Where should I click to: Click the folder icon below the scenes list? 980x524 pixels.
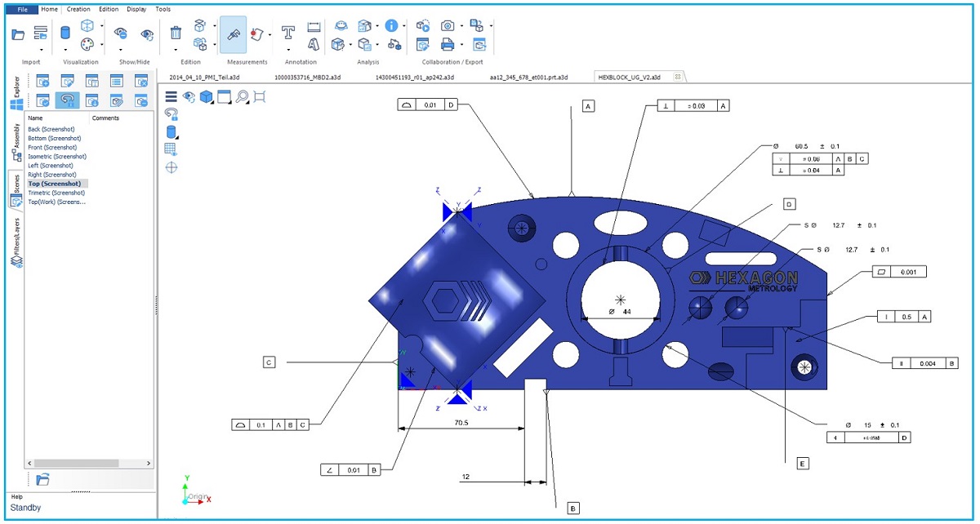[42, 479]
